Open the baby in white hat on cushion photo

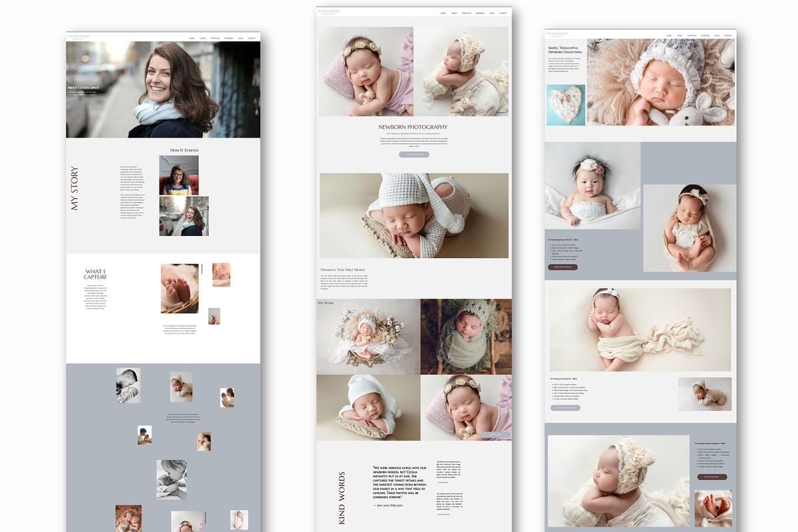(368, 408)
